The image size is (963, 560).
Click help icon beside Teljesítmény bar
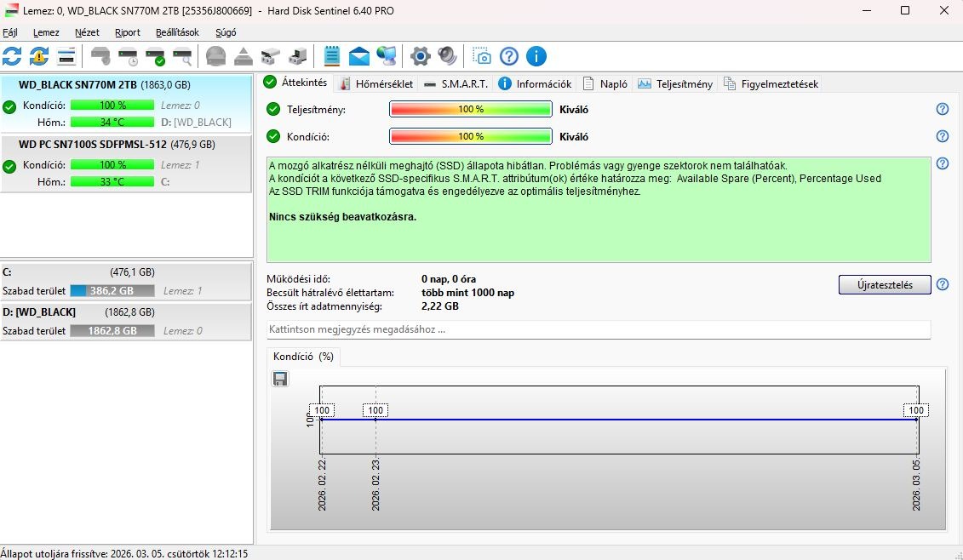[x=942, y=109]
